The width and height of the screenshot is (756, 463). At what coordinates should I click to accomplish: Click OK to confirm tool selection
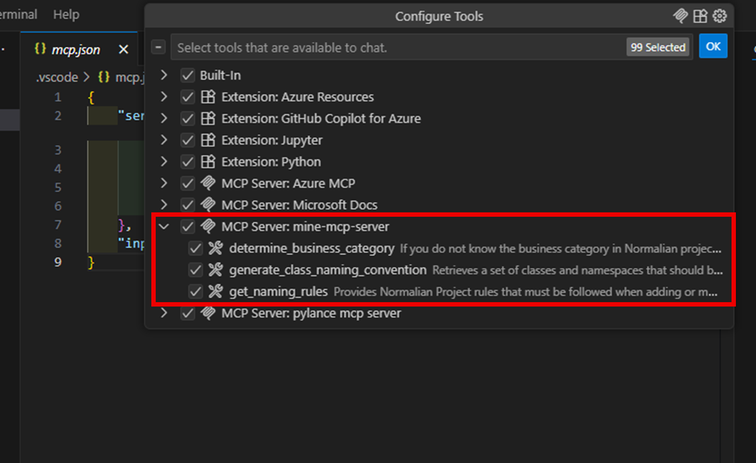point(713,47)
